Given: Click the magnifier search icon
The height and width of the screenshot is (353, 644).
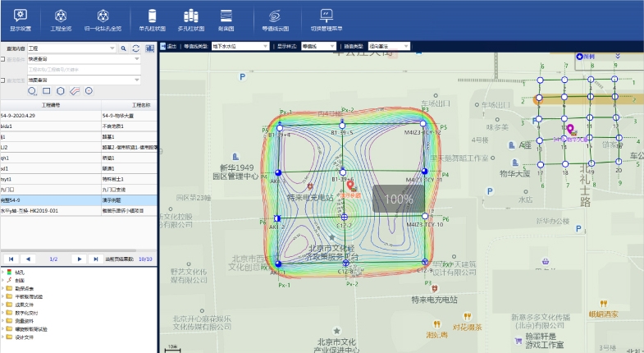Looking at the screenshot, I should tap(124, 48).
